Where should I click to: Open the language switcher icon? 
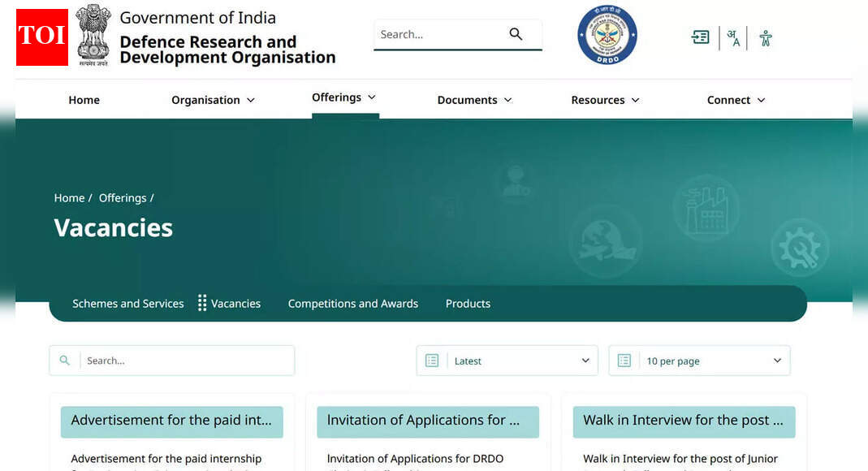[x=733, y=38]
